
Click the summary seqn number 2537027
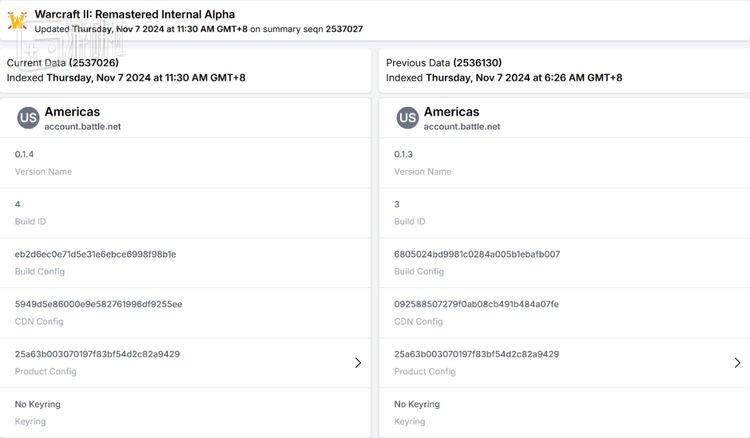point(344,29)
